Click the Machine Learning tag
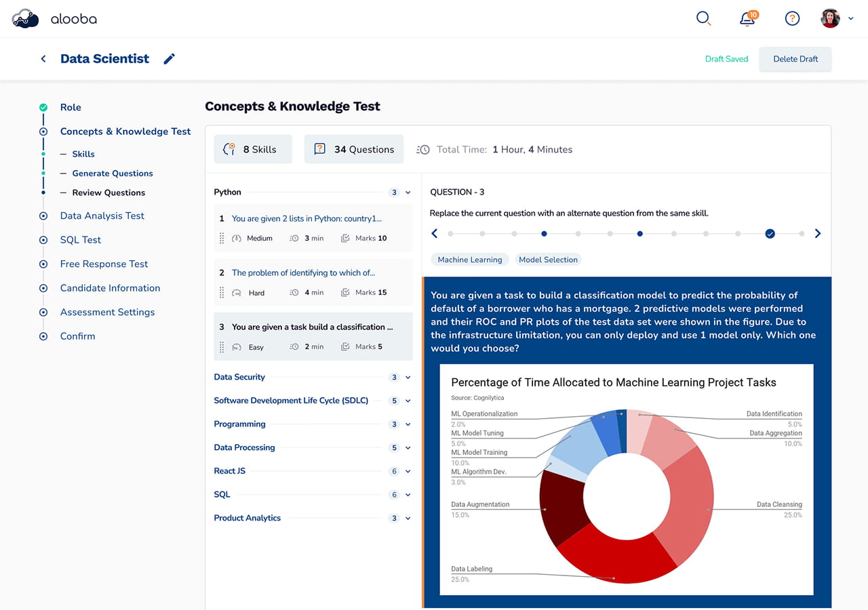The height and width of the screenshot is (610, 868). click(x=470, y=260)
